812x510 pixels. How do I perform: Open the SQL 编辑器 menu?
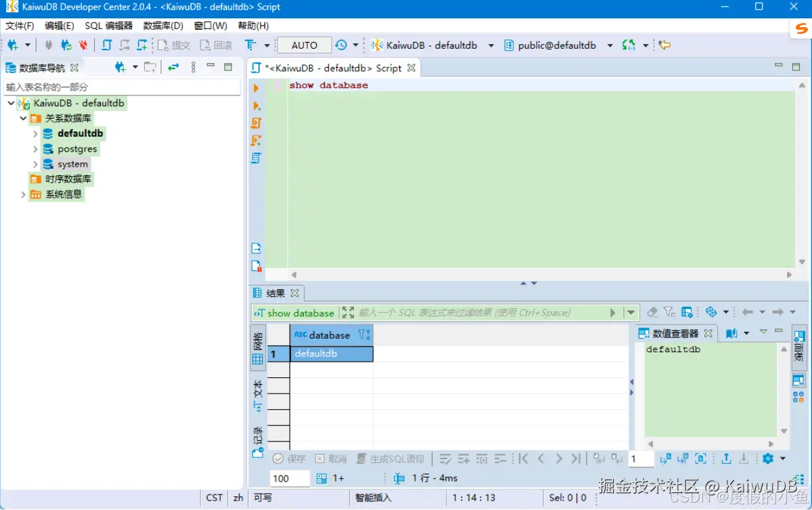(x=109, y=26)
